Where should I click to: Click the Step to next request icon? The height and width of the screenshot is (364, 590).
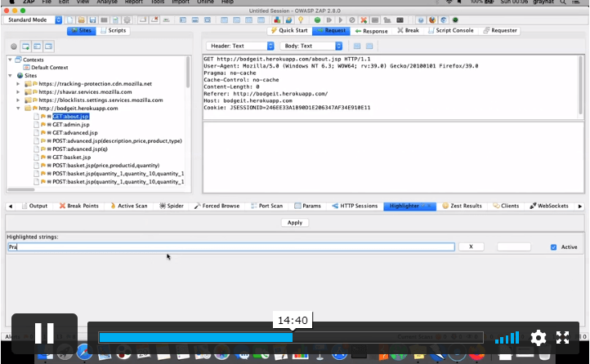(329, 20)
